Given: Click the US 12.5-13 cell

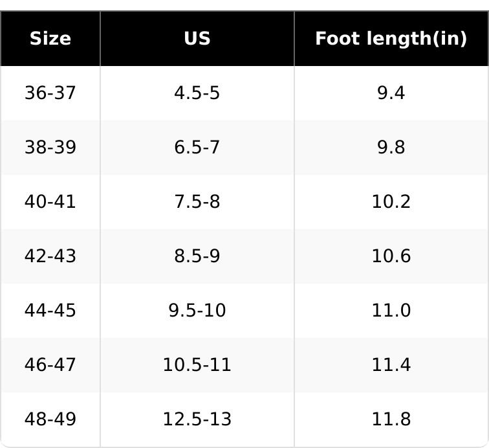Looking at the screenshot, I should 197,420.
